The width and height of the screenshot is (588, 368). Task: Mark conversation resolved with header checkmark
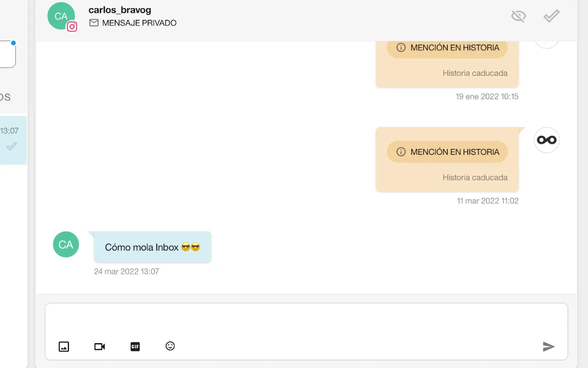point(551,16)
